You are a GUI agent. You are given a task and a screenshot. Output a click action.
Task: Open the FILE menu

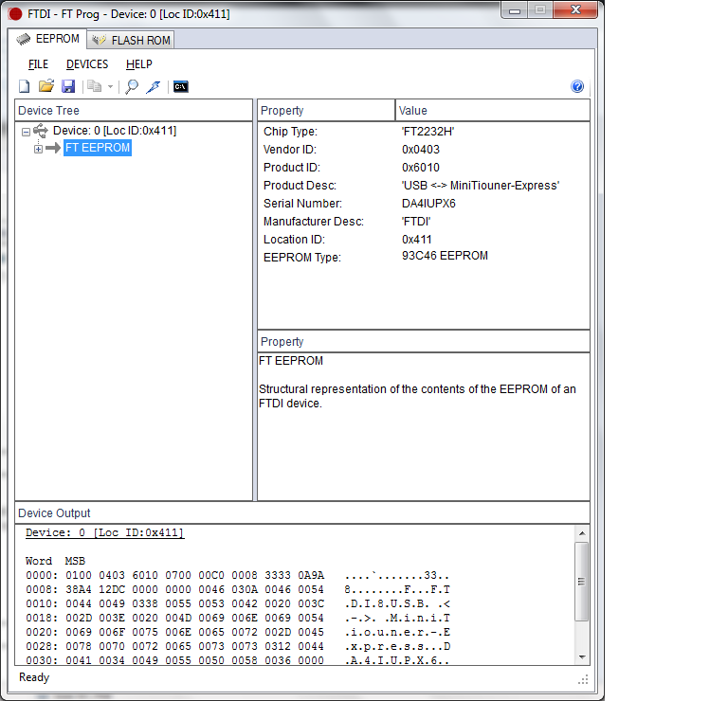[38, 64]
